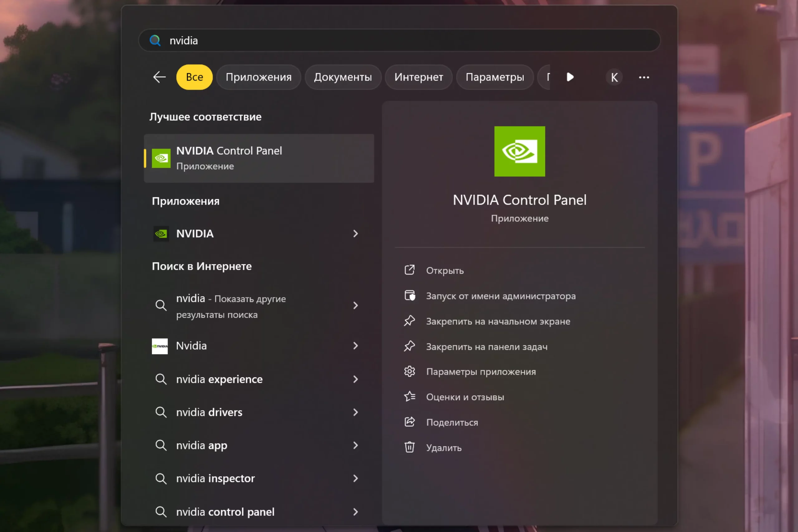Switch to the Приложения filter tab
The height and width of the screenshot is (532, 798).
(x=258, y=77)
